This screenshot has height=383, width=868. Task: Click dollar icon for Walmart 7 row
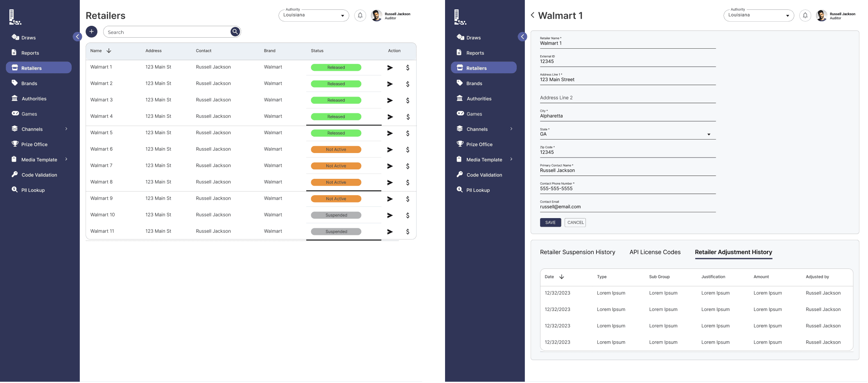[408, 166]
